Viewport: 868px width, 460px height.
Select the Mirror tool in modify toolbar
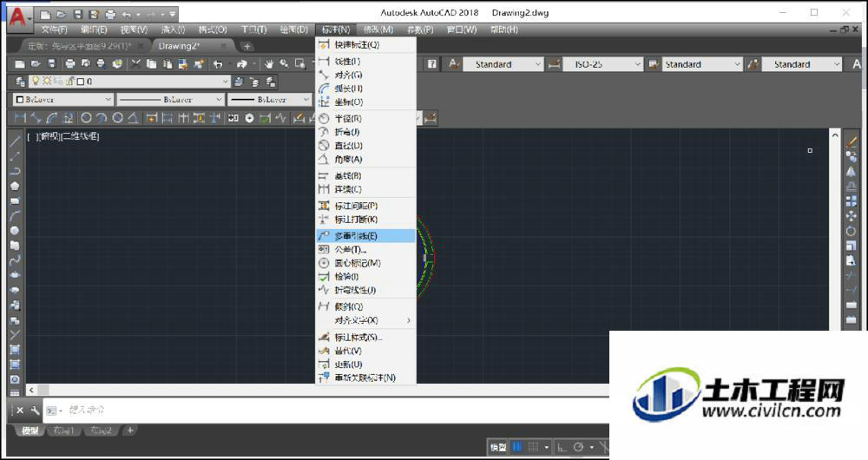pyautogui.click(x=852, y=172)
